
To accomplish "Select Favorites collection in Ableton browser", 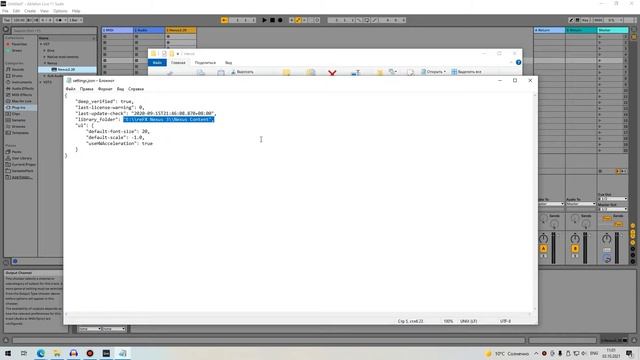I will pos(19,44).
